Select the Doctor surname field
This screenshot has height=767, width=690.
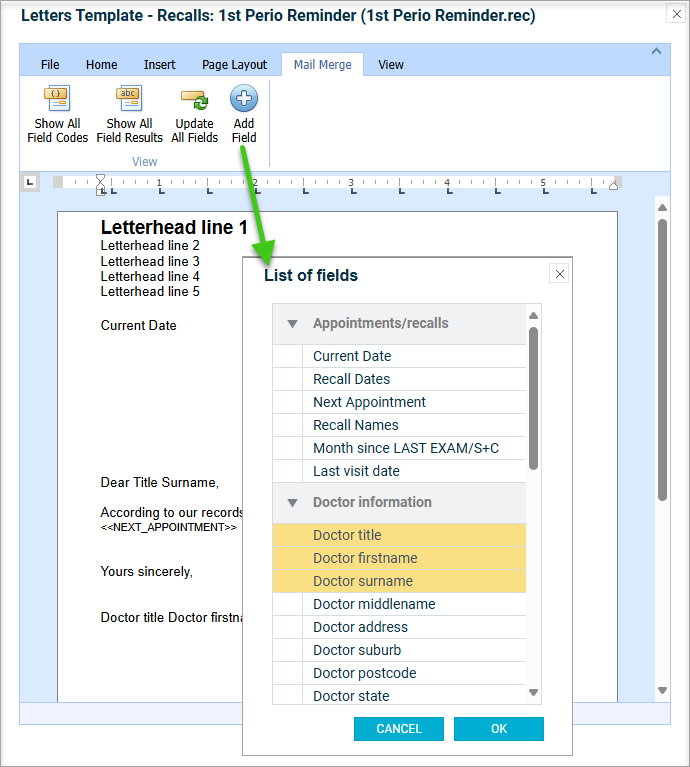pos(399,581)
